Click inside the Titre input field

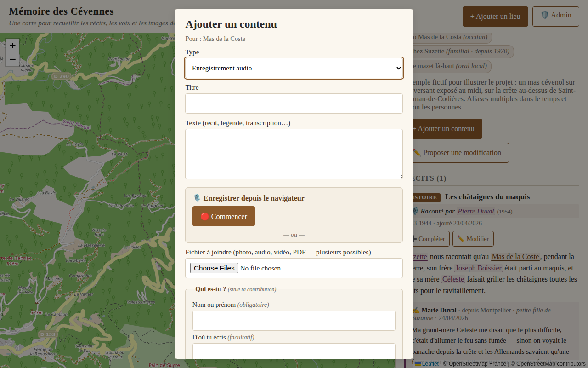pos(294,103)
